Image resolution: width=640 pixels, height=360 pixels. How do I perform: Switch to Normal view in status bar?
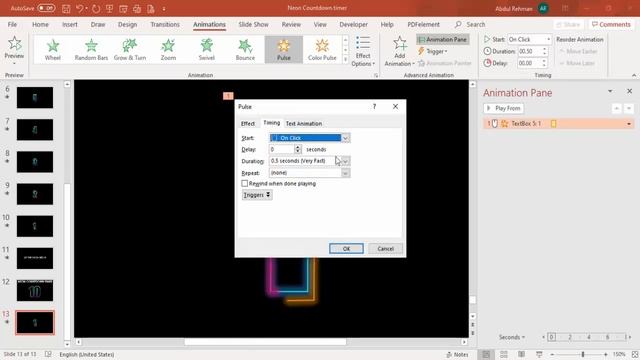click(486, 354)
